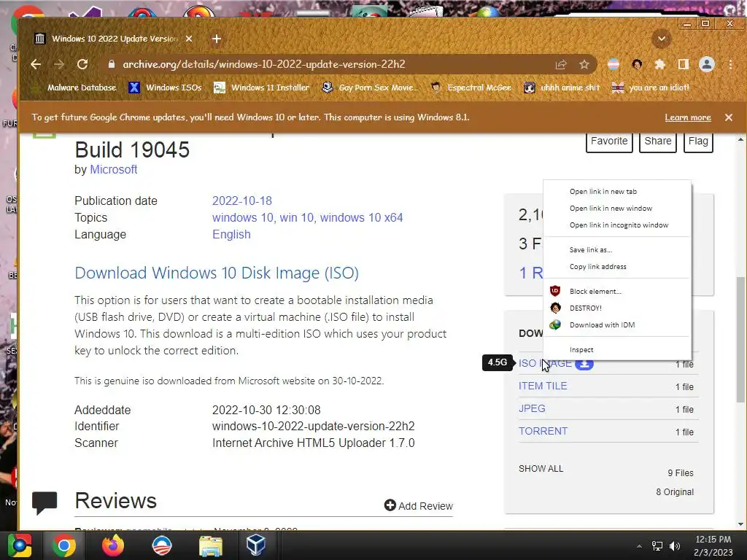Viewport: 747px width, 560px height.
Task: Open the Obama-logo app on taskbar
Action: pyautogui.click(x=162, y=545)
